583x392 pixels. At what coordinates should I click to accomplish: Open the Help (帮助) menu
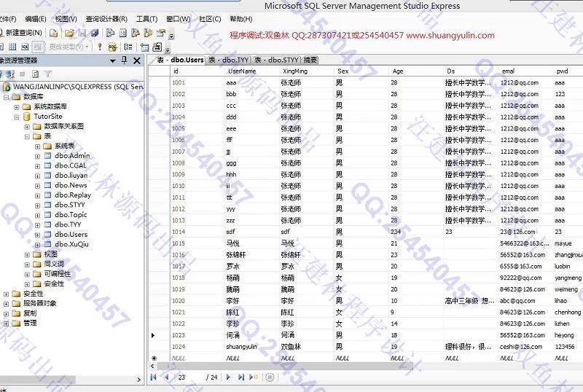(241, 19)
